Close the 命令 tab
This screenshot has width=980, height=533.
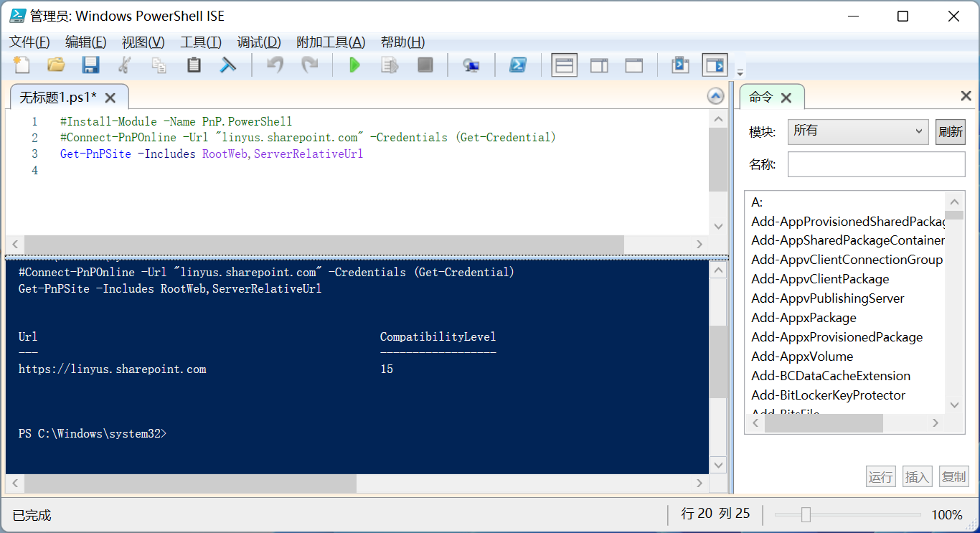point(786,98)
